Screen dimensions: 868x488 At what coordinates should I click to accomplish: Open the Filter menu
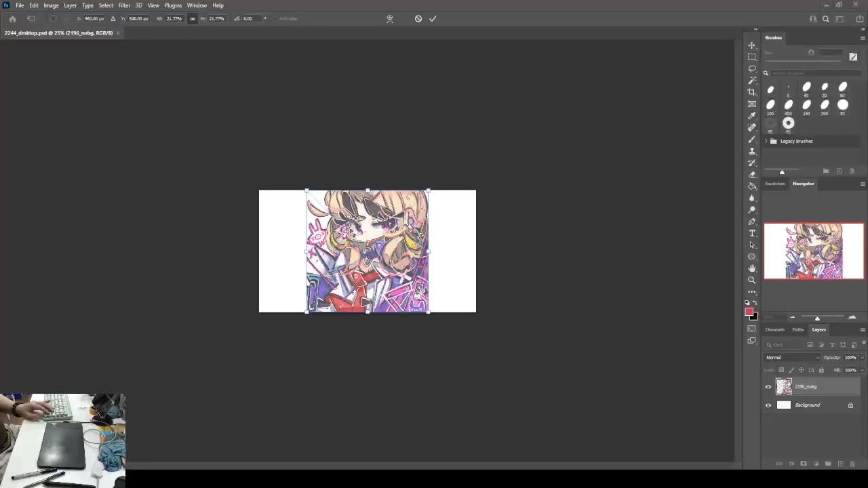pyautogui.click(x=124, y=5)
